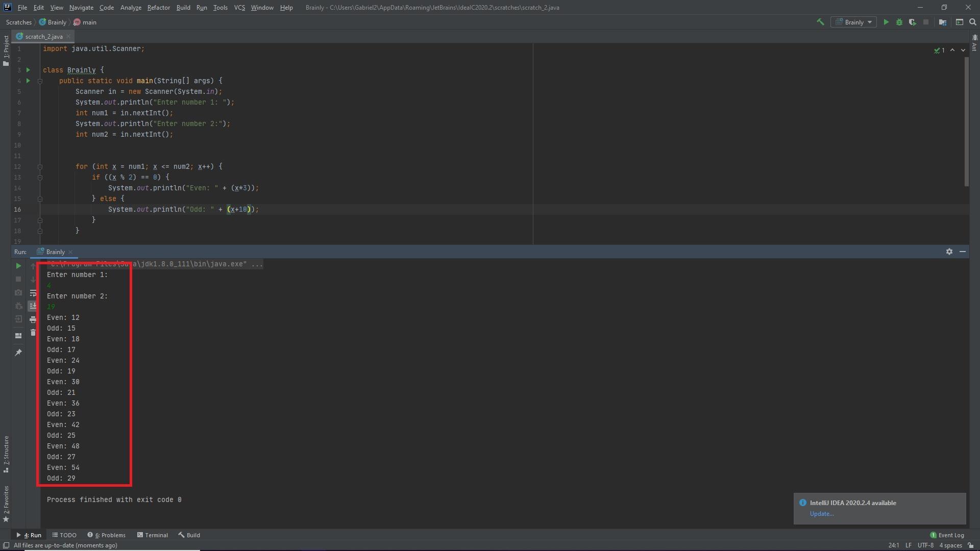The width and height of the screenshot is (980, 551).
Task: Toggle soft-wrap in the run console
Action: click(x=33, y=293)
